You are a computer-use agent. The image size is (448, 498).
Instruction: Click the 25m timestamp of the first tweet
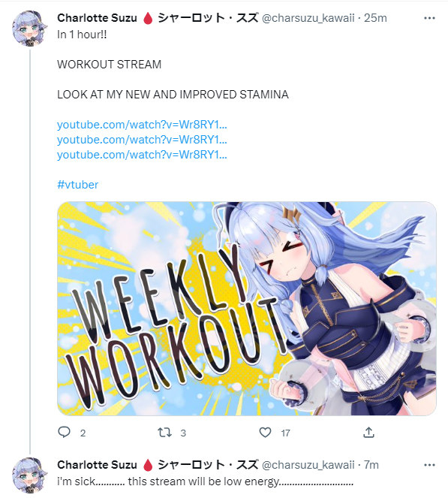click(375, 18)
